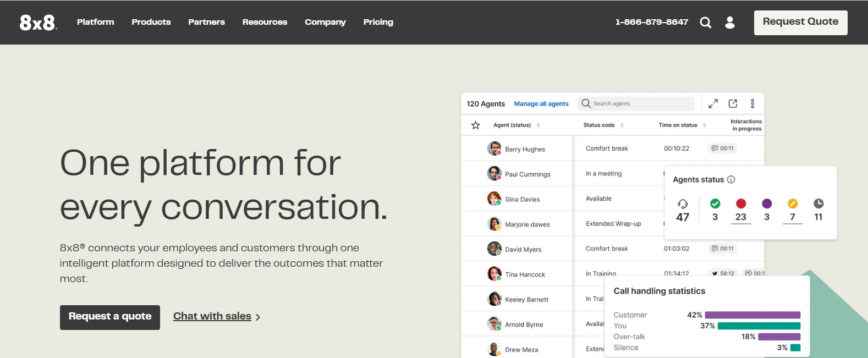The width and height of the screenshot is (868, 358).
Task: Click the favorites star icon in table header
Action: (x=476, y=125)
